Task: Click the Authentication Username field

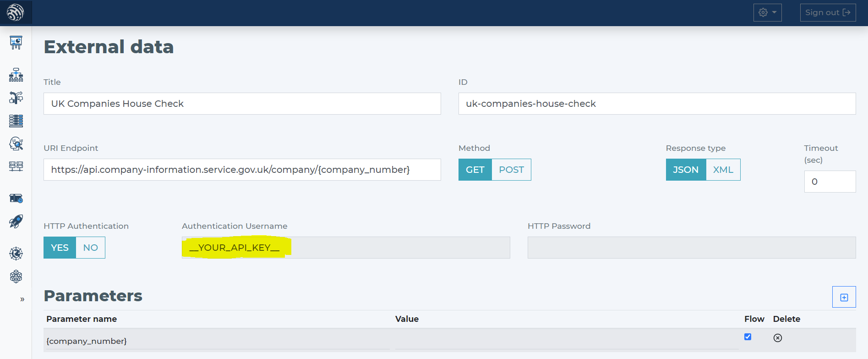Action: (346, 248)
